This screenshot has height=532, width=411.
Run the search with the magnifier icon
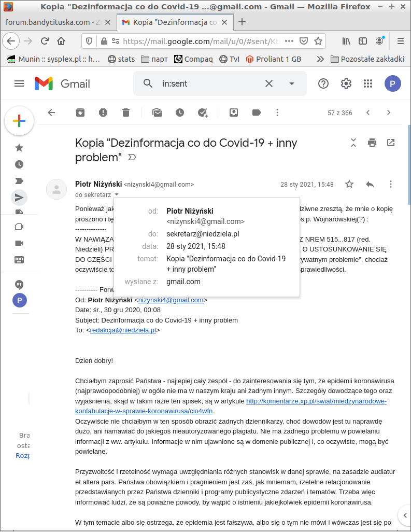point(148,83)
